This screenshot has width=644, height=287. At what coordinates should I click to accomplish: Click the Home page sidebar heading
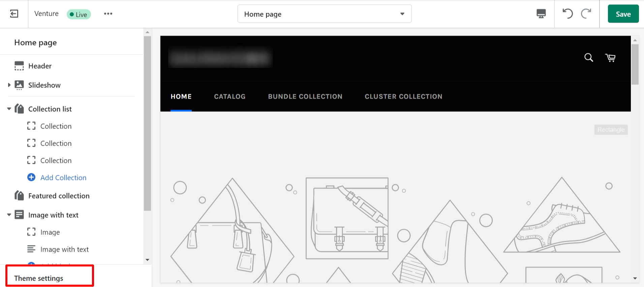tap(35, 43)
